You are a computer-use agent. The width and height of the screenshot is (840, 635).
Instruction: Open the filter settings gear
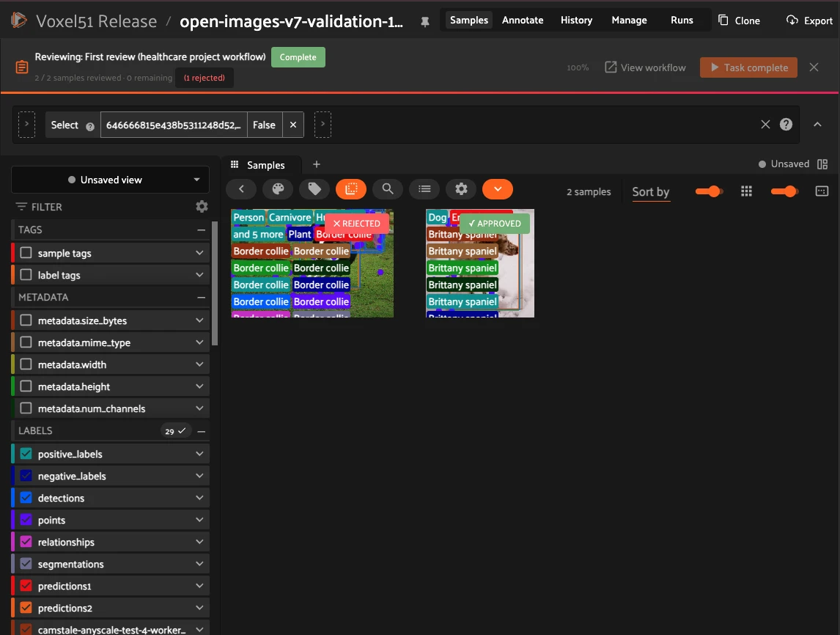[x=202, y=206]
